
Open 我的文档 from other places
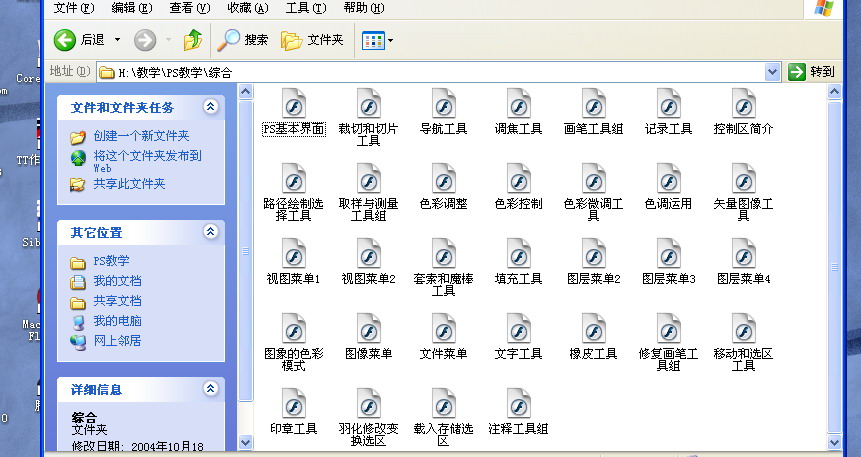coord(117,281)
